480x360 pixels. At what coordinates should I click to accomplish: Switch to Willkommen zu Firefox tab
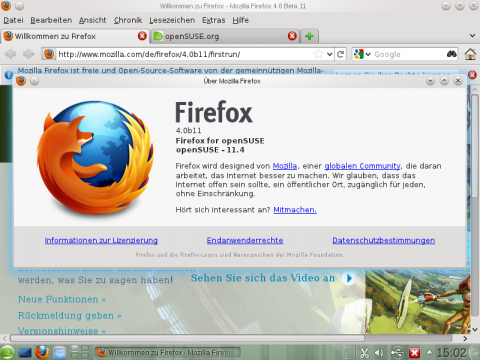[x=75, y=36]
